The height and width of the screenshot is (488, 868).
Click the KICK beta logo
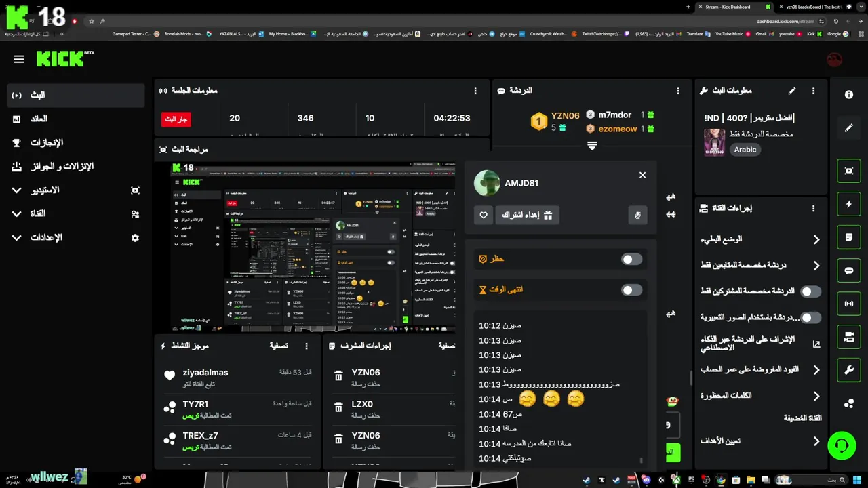point(65,58)
